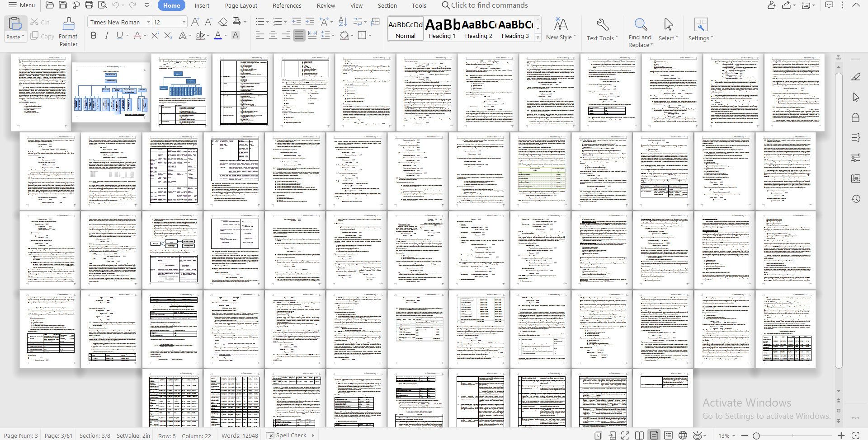Viewport: 868px width, 440px height.
Task: Toggle Bold formatting
Action: (94, 35)
